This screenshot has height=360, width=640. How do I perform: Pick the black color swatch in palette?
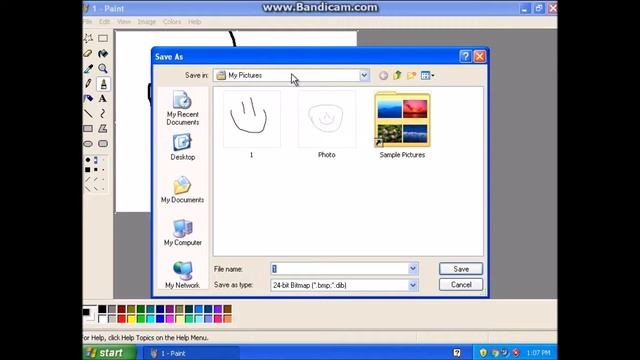[102, 309]
